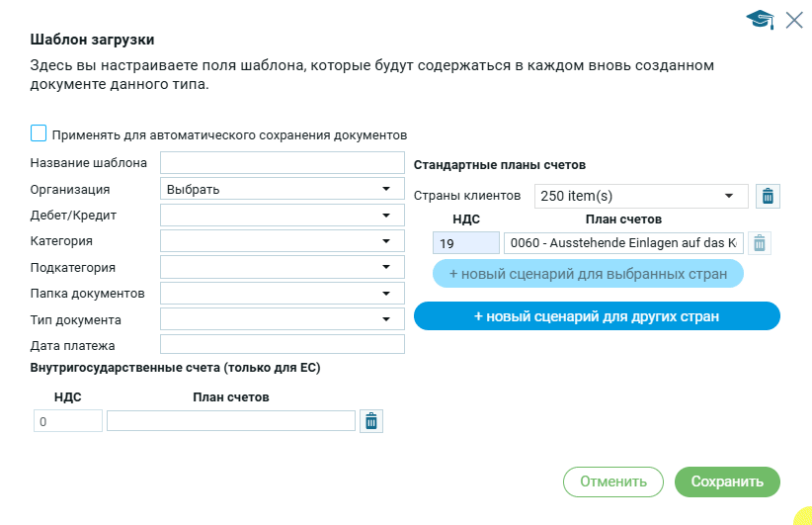Expand the Дебет/Кредит dropdown

click(282, 215)
